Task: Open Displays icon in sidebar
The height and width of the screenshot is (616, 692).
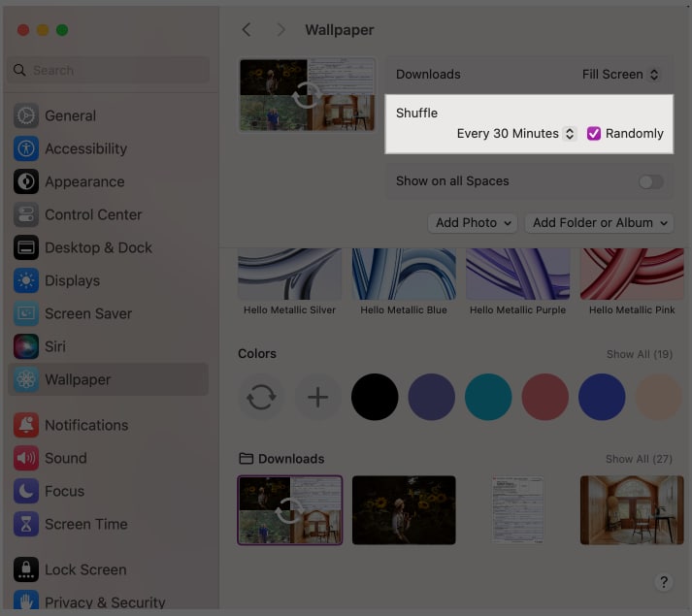Action: (26, 280)
